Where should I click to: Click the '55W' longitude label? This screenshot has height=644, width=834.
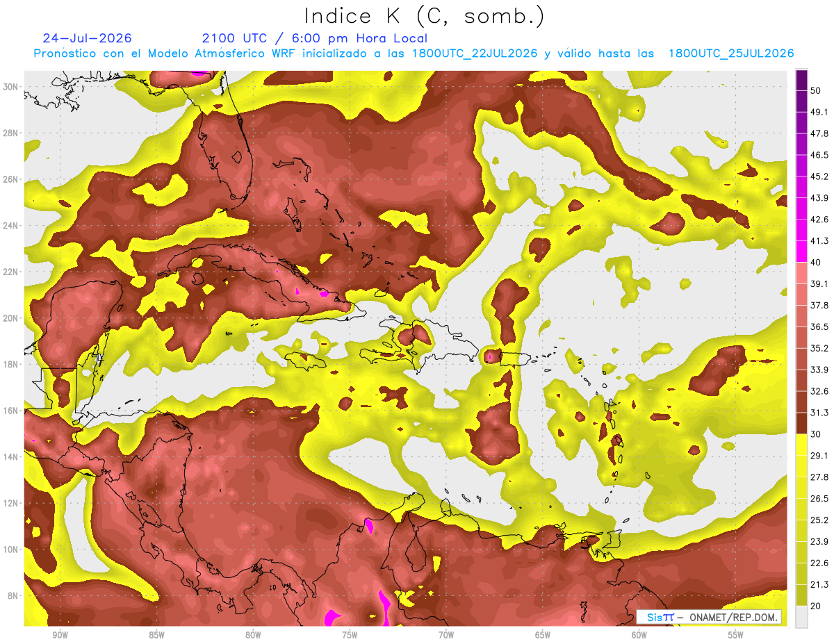735,635
